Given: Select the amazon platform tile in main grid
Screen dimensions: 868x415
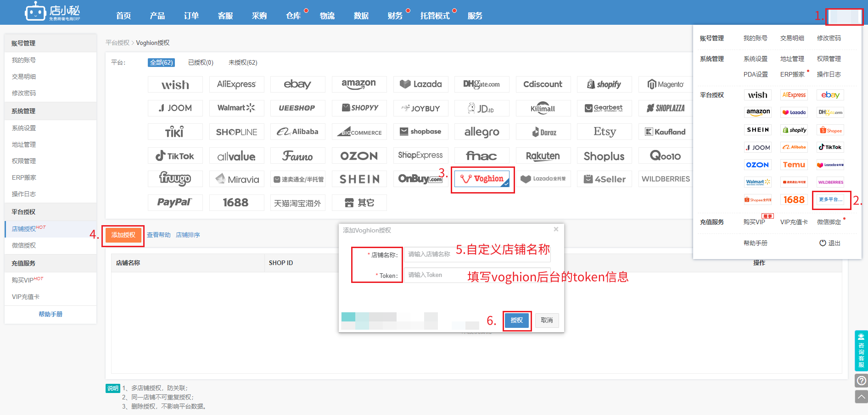Looking at the screenshot, I should 359,84.
